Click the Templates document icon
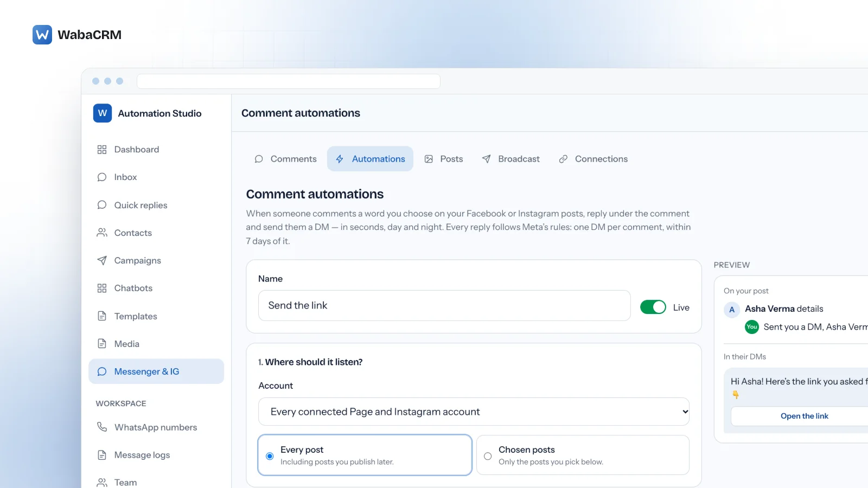Image resolution: width=868 pixels, height=488 pixels. tap(102, 316)
